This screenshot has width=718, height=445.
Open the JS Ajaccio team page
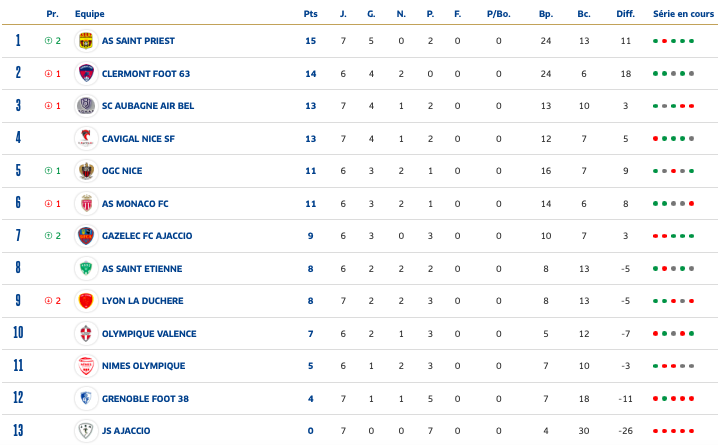127,431
